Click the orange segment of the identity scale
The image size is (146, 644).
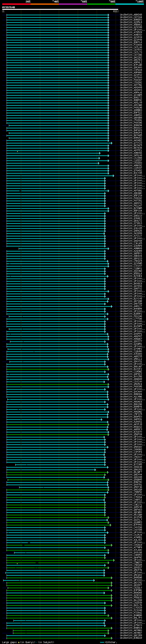point(45,4)
